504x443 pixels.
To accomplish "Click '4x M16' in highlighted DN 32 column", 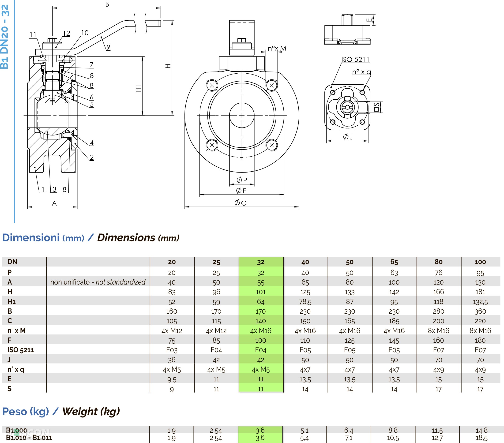I will pos(261,330).
